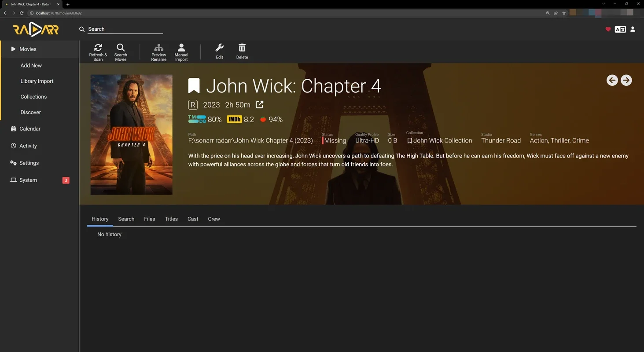This screenshot has height=352, width=644.
Task: Click the header search magnifier icon
Action: point(82,29)
